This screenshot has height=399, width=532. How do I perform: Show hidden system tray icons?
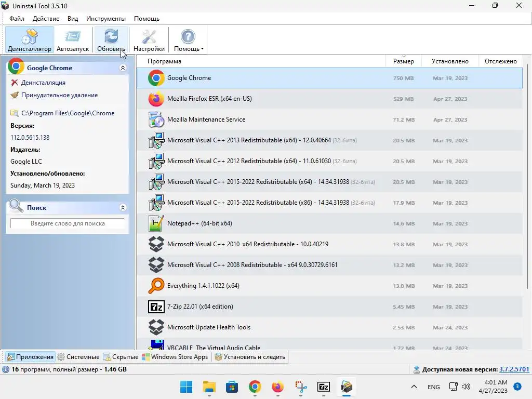point(414,387)
